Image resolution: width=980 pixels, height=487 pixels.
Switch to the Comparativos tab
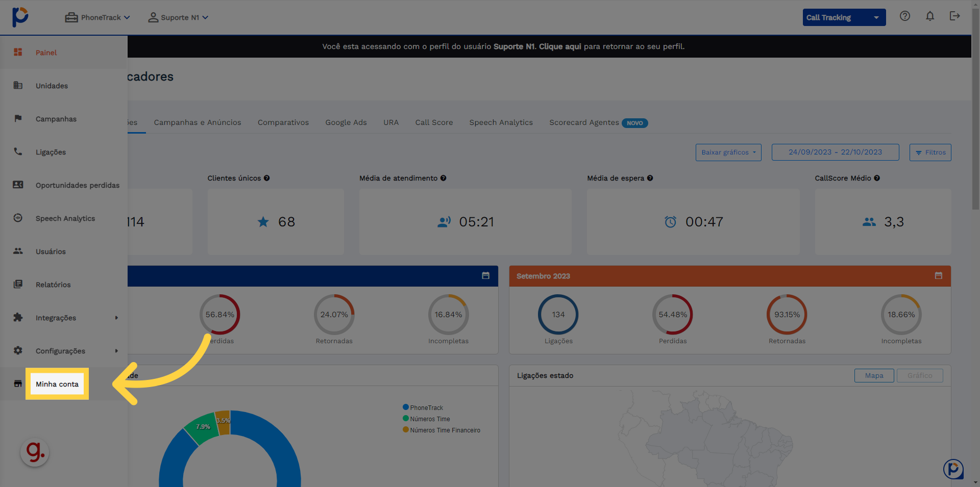283,122
